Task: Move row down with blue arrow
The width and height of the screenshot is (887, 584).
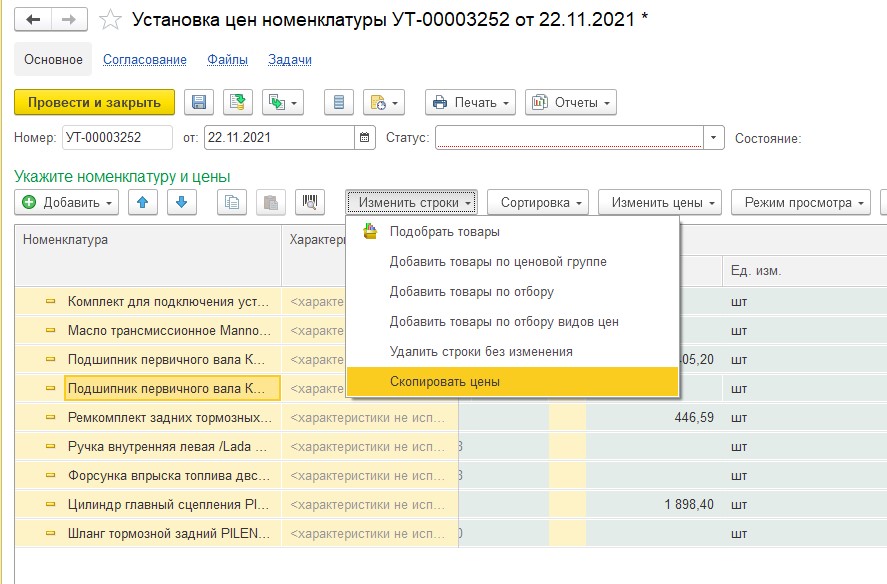Action: [181, 202]
